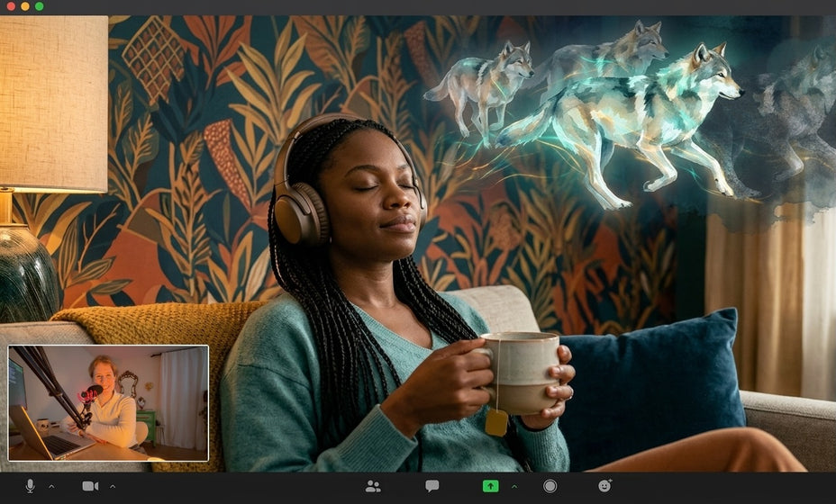Open video settings chevron next to camera

(112, 486)
